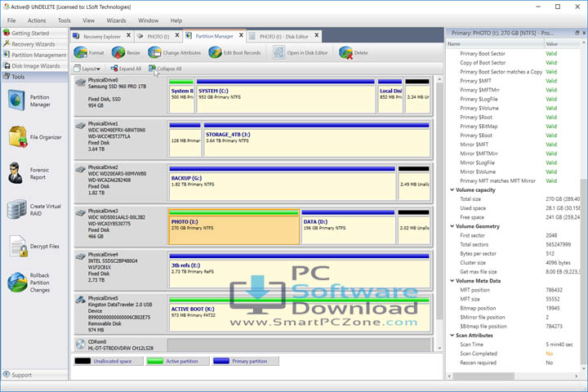Screen dimensions: 588x392
Task: Start Create Virtual RAID
Action: pos(34,210)
